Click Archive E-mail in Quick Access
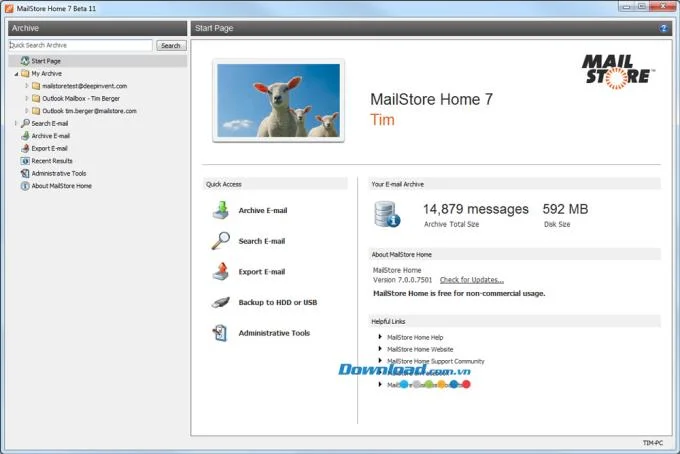This screenshot has height=454, width=680. coord(263,210)
